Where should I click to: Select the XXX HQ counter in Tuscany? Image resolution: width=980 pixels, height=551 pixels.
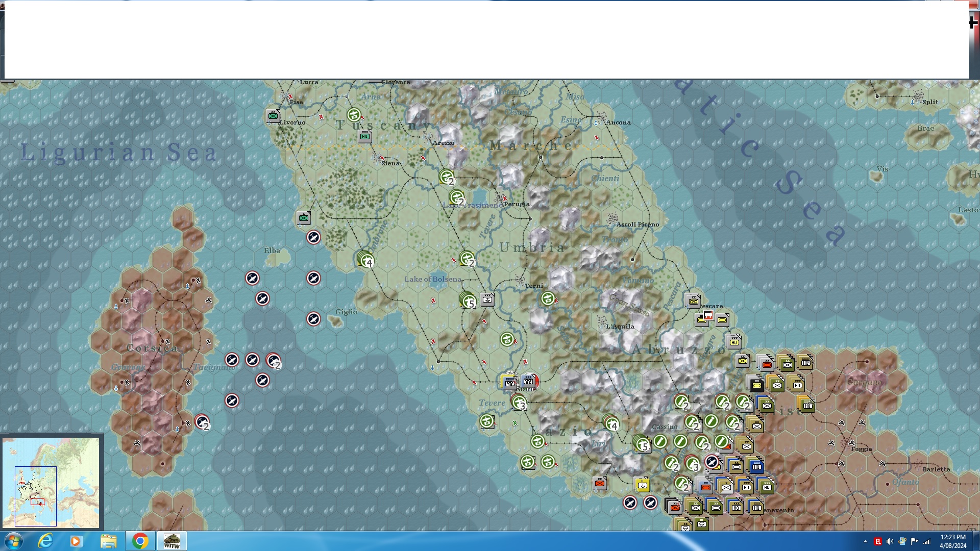coord(364,136)
